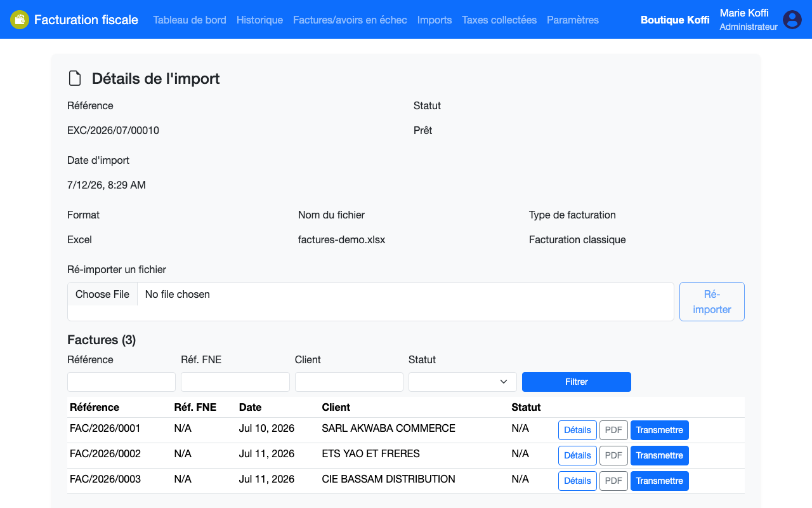
Task: Click the Choose File button
Action: tap(102, 294)
